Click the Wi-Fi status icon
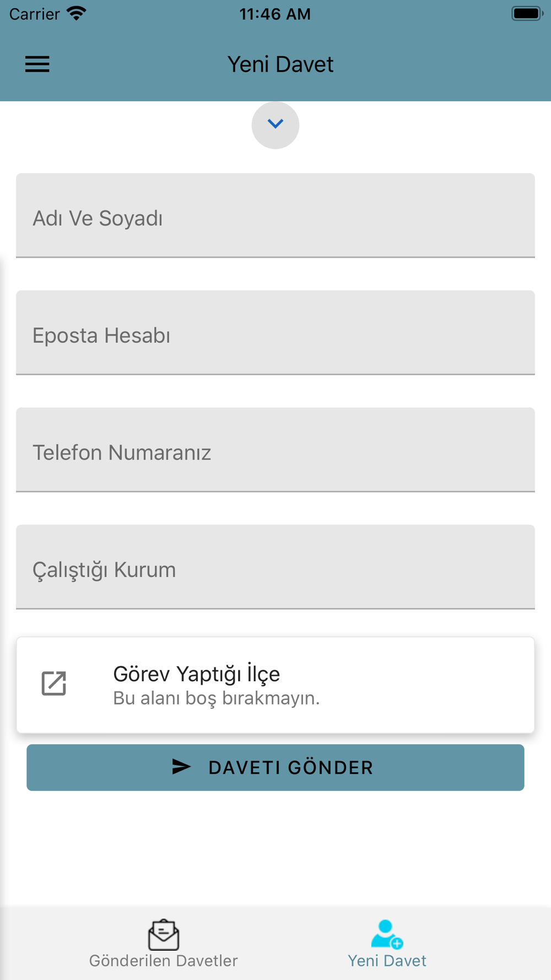Viewport: 551px width, 980px height. 77,13
